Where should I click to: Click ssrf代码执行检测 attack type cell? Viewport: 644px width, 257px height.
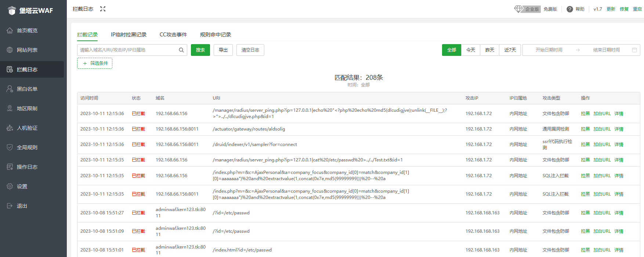pyautogui.click(x=557, y=144)
